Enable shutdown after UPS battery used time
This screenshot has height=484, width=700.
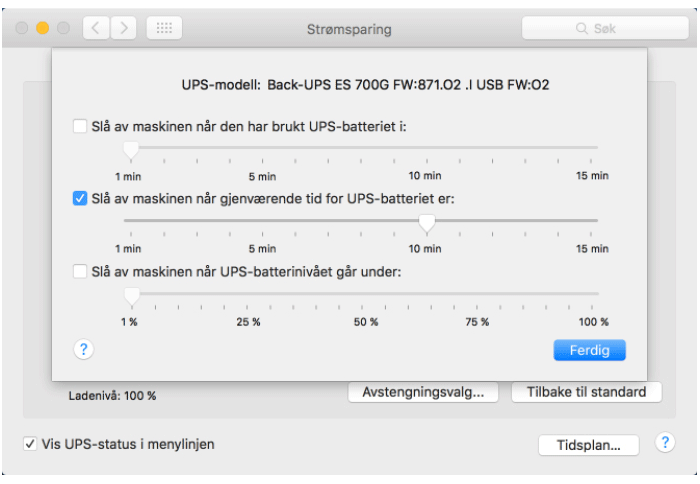point(80,127)
